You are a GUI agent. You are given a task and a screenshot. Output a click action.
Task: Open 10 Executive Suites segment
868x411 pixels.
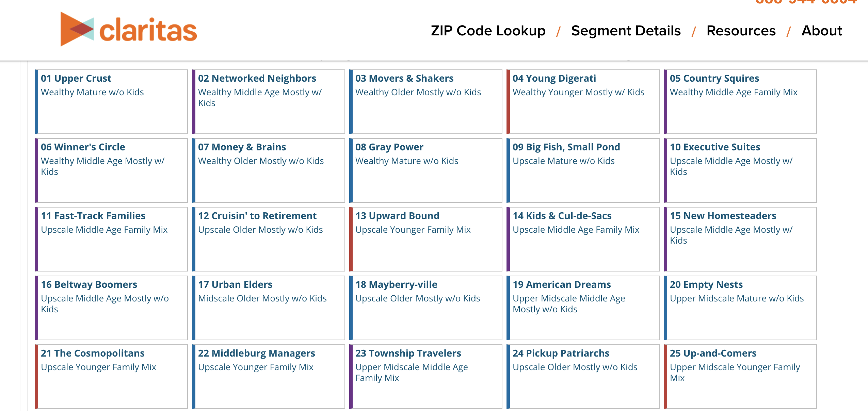(x=740, y=170)
